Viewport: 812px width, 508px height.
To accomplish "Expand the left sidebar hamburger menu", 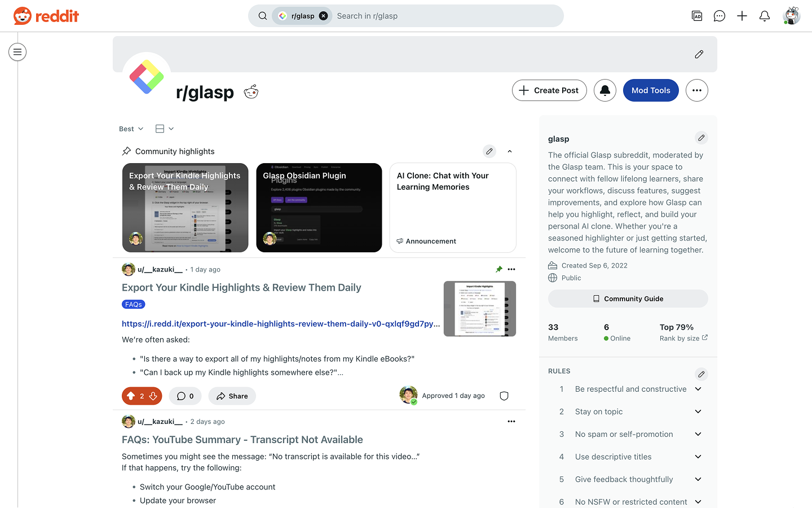I will 17,52.
